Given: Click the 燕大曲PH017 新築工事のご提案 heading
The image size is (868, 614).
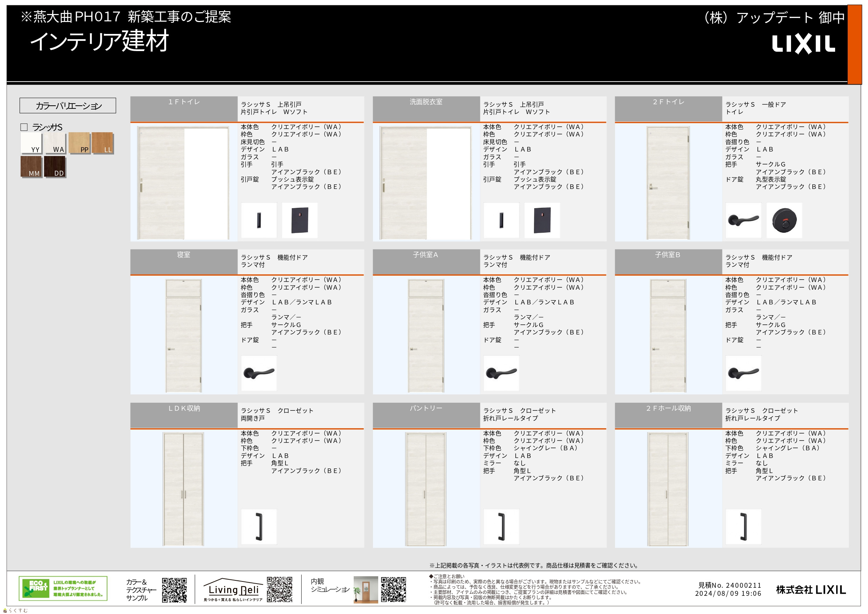Looking at the screenshot, I should pyautogui.click(x=126, y=17).
